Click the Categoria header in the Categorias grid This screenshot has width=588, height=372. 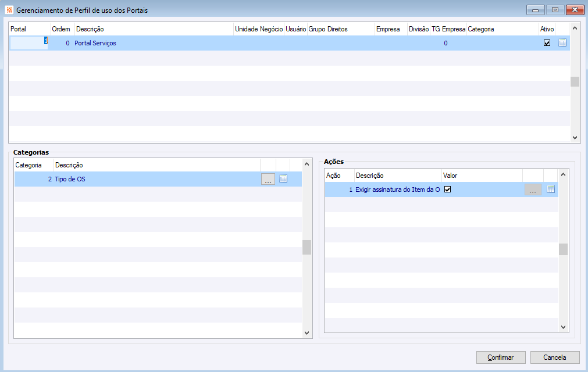pyautogui.click(x=34, y=165)
